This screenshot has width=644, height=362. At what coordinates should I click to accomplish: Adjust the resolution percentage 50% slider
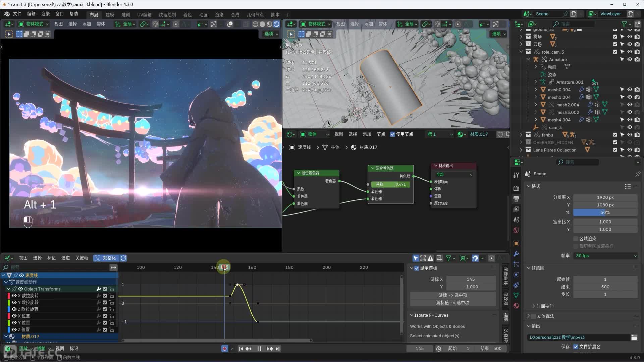click(605, 213)
